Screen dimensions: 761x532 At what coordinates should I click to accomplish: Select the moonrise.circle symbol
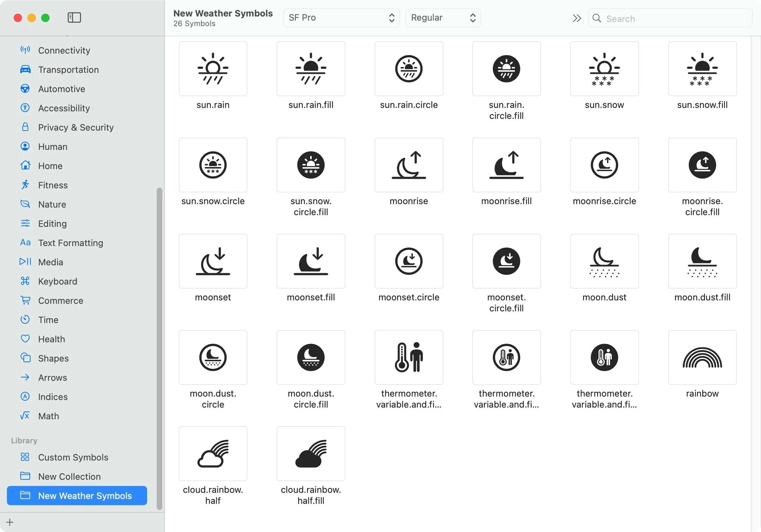[x=604, y=165]
